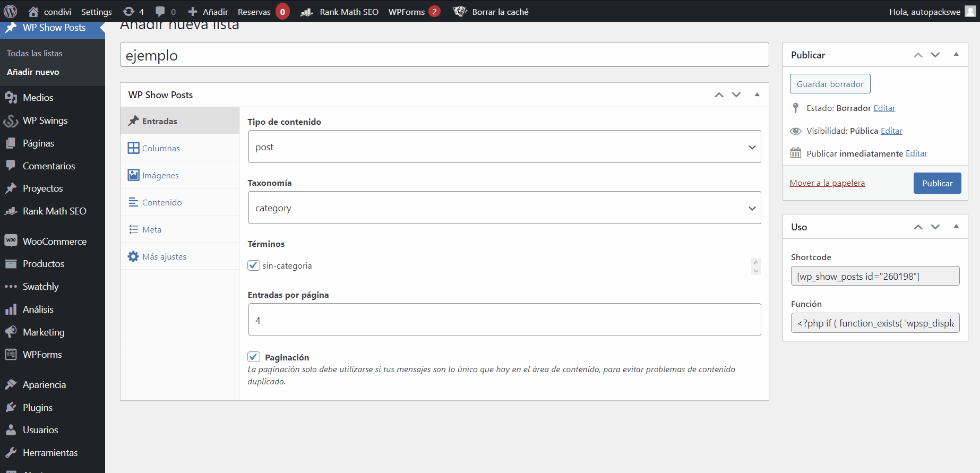Image resolution: width=980 pixels, height=473 pixels.
Task: Open the Más ajustes tab
Action: tap(164, 256)
